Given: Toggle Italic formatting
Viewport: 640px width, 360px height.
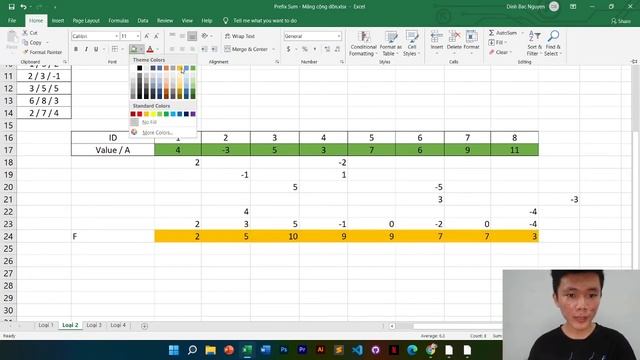Looking at the screenshot, I should tap(86, 49).
